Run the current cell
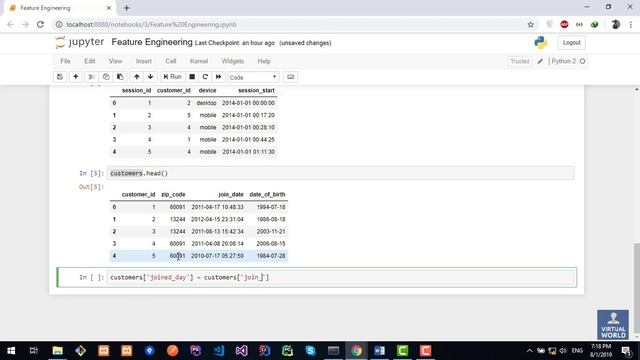Viewport: 640px width, 360px height. coord(172,77)
